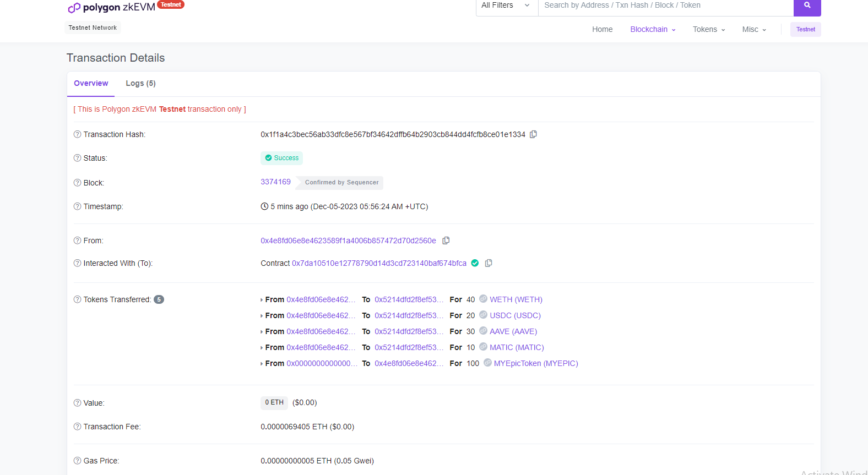This screenshot has height=475, width=868.
Task: Expand the Misc navigation menu
Action: point(754,29)
